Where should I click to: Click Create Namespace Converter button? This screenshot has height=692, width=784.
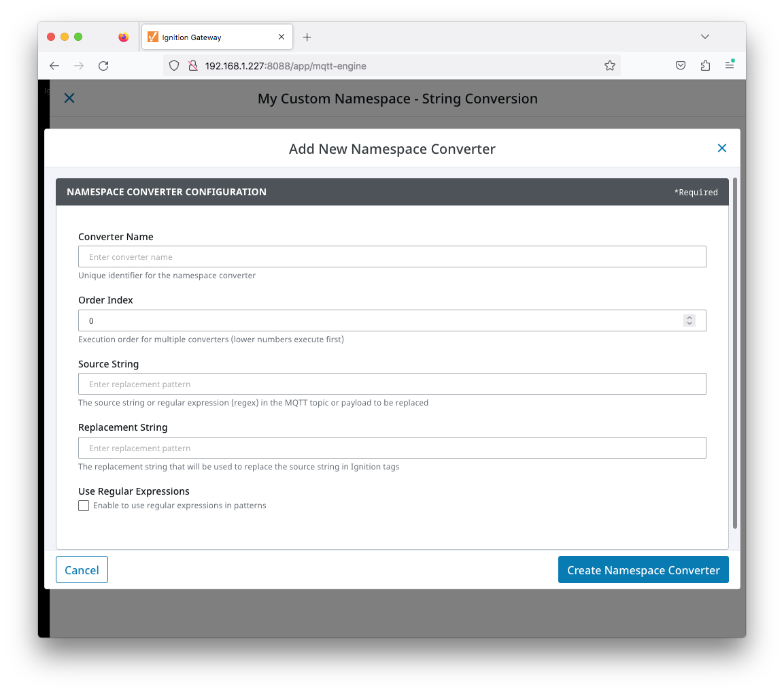click(x=643, y=570)
